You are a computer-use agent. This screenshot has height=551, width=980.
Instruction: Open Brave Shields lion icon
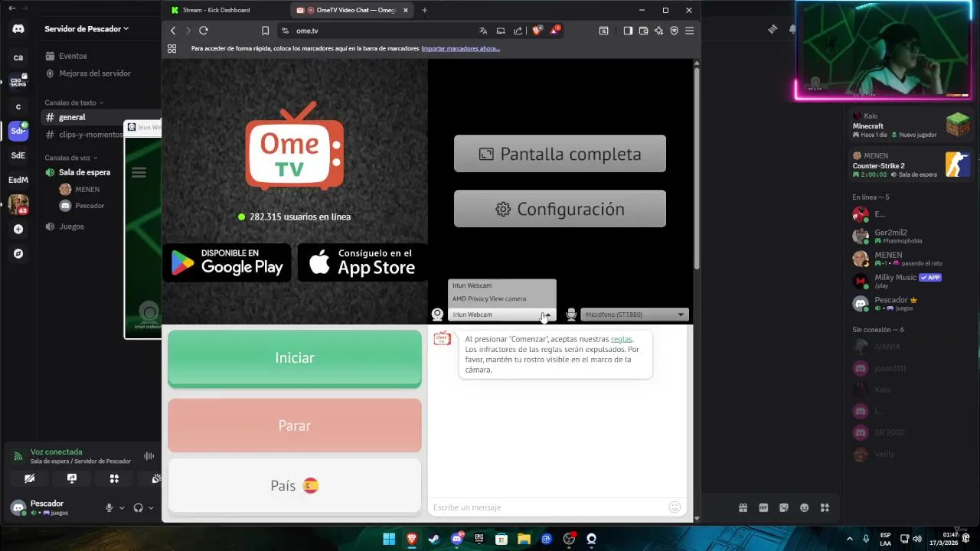coord(537,31)
